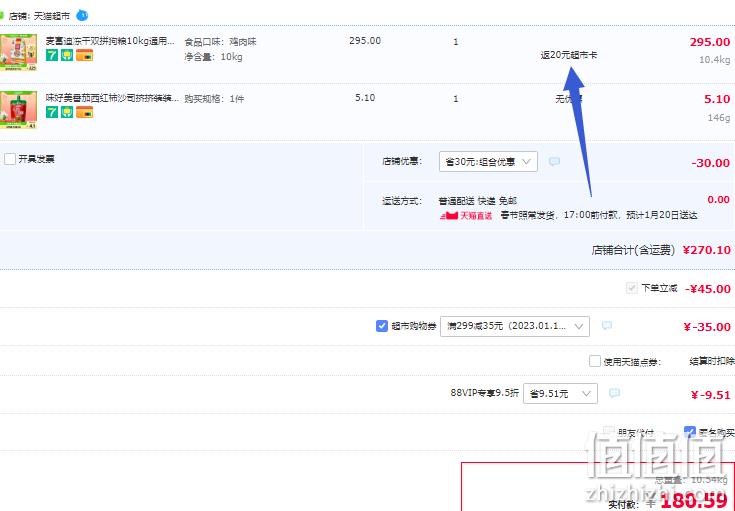Click the orange card icon under 麦富迪 dog food
Image resolution: width=735 pixels, height=511 pixels.
pos(84,55)
